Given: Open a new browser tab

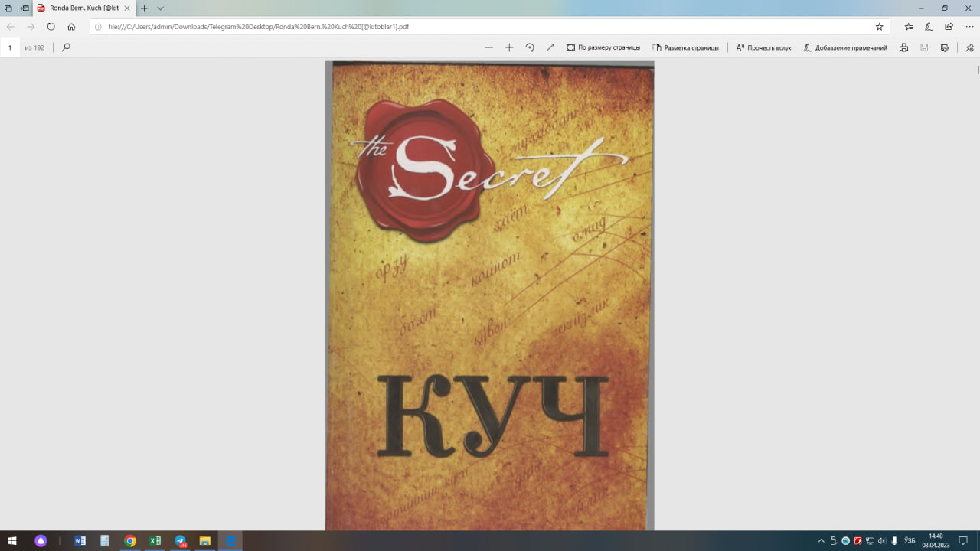Looking at the screenshot, I should (x=144, y=8).
